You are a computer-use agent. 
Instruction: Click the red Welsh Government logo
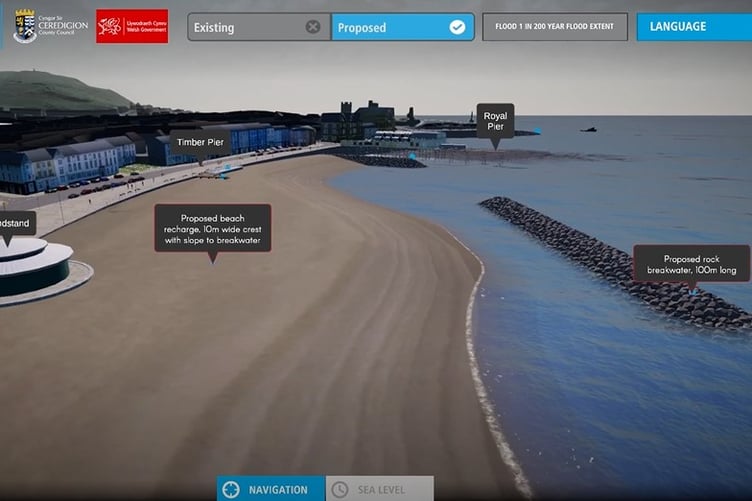132,26
